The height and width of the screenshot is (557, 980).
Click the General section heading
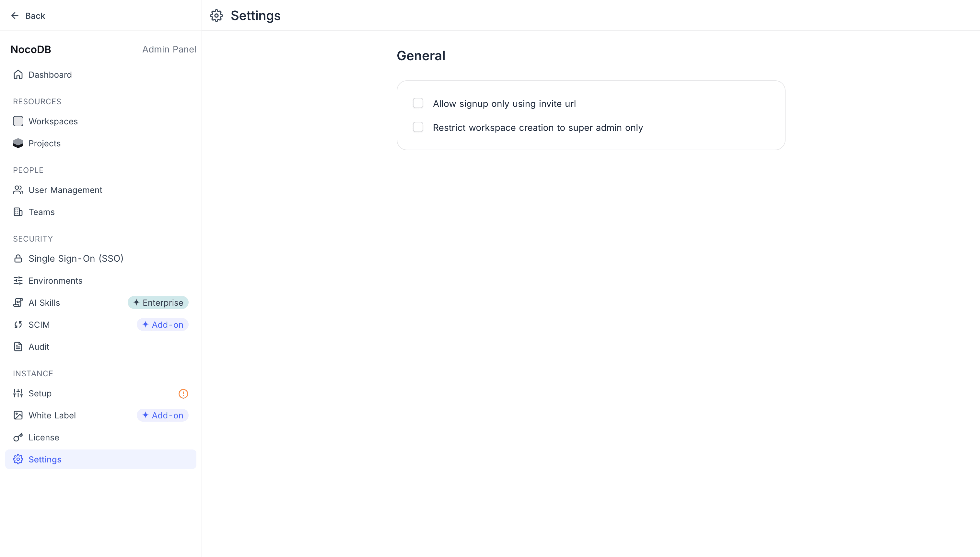(x=421, y=56)
